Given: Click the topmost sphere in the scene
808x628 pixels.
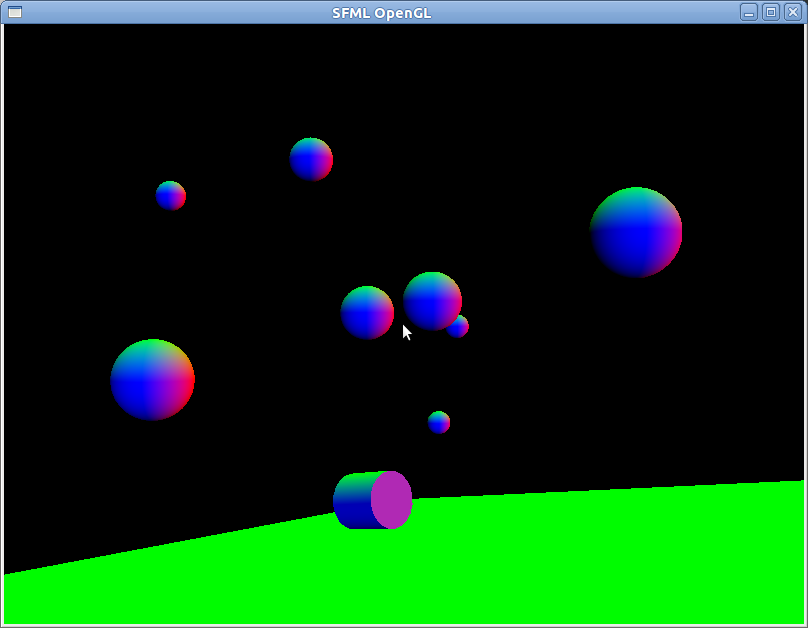Looking at the screenshot, I should pos(311,159).
